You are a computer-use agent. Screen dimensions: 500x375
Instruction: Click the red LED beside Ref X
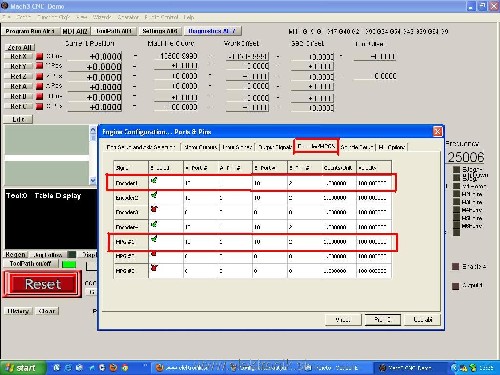pos(39,56)
